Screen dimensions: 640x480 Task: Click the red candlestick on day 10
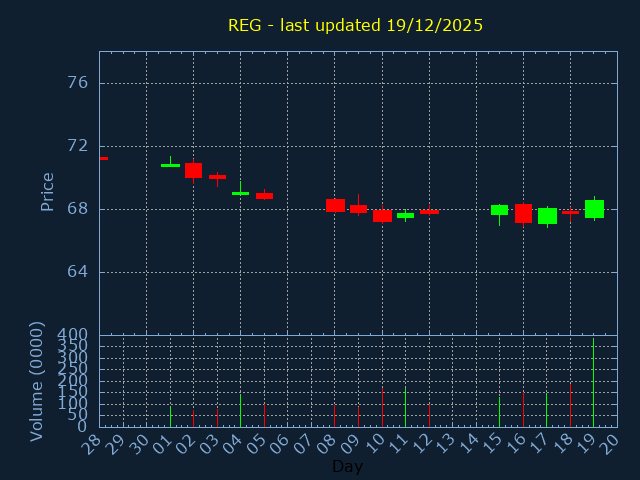382,215
